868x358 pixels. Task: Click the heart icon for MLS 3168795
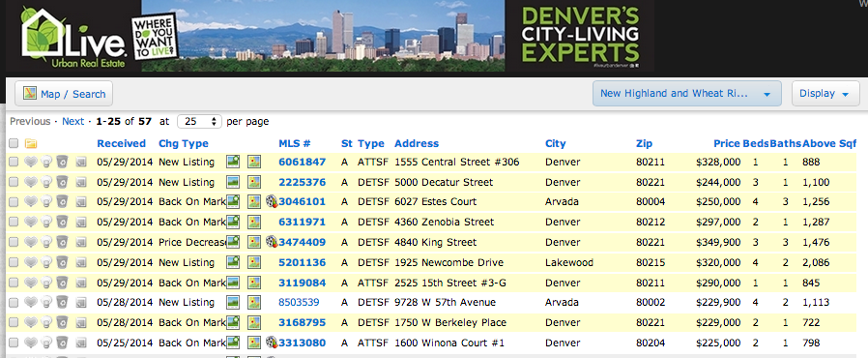(31, 322)
